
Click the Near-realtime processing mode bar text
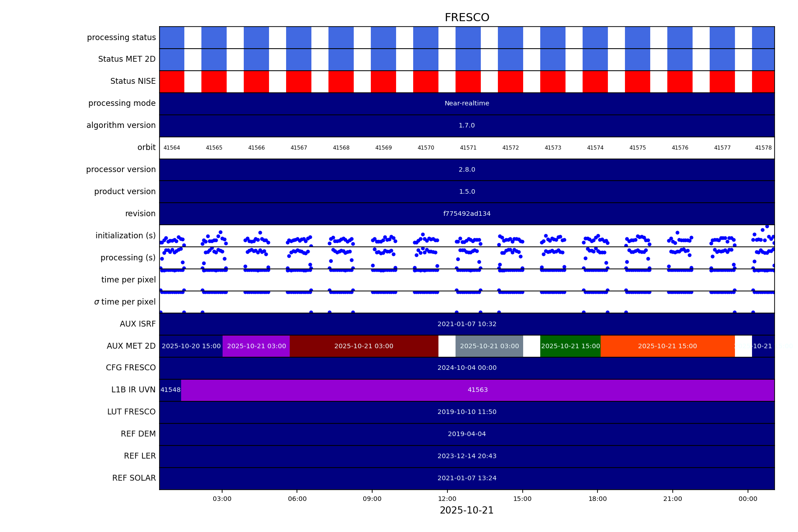pyautogui.click(x=467, y=104)
